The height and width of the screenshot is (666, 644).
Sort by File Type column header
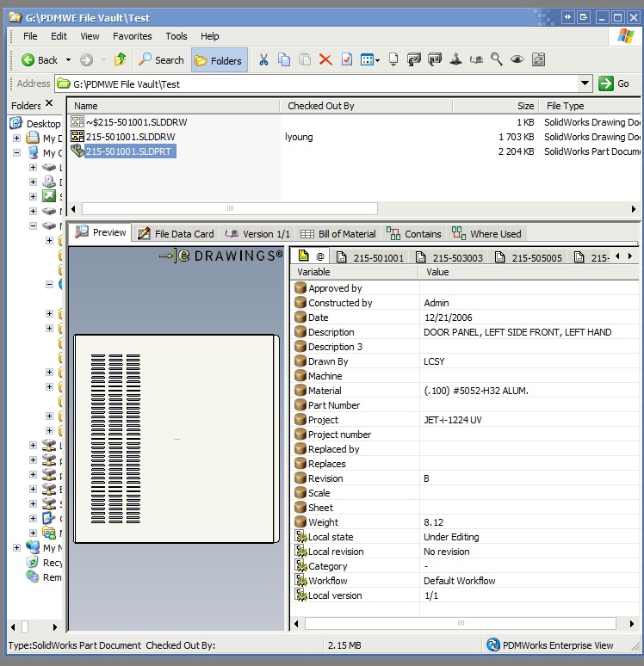click(590, 106)
